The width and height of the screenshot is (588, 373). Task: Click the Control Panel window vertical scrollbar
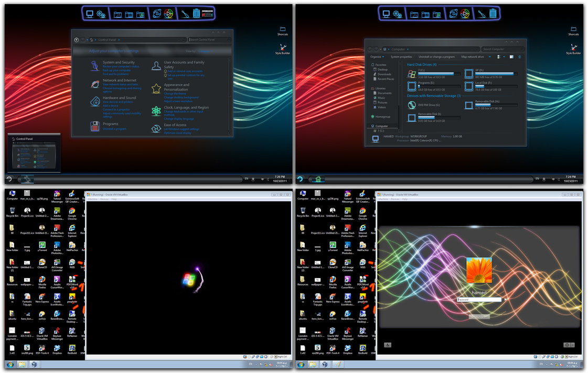coord(229,95)
